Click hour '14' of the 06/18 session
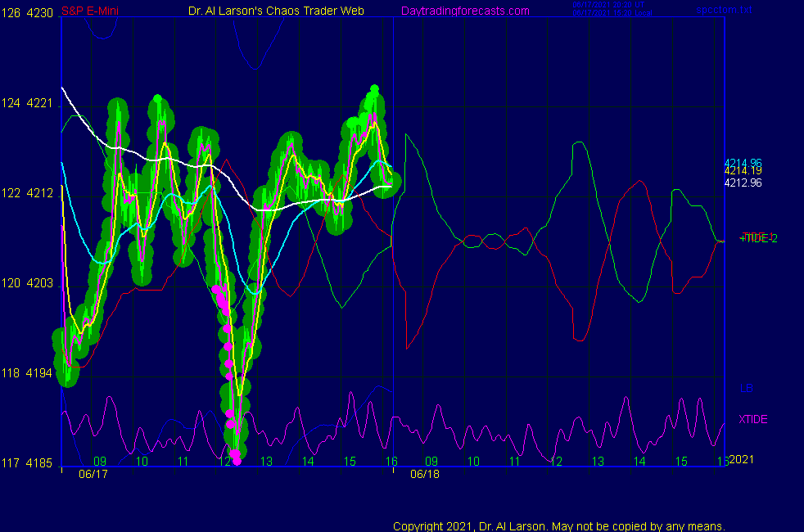 point(639,462)
